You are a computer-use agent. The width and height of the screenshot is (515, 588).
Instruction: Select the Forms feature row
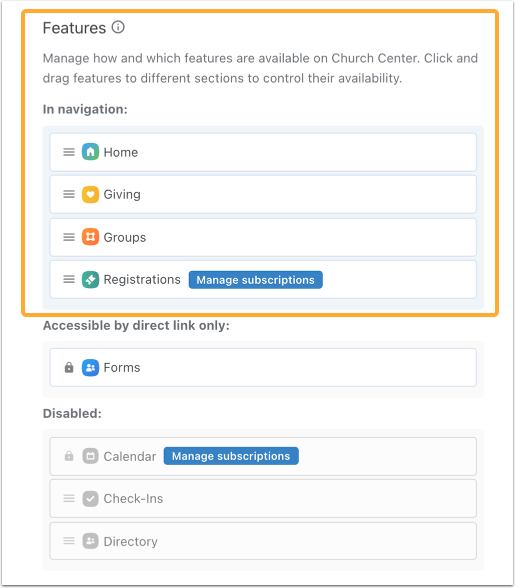263,368
